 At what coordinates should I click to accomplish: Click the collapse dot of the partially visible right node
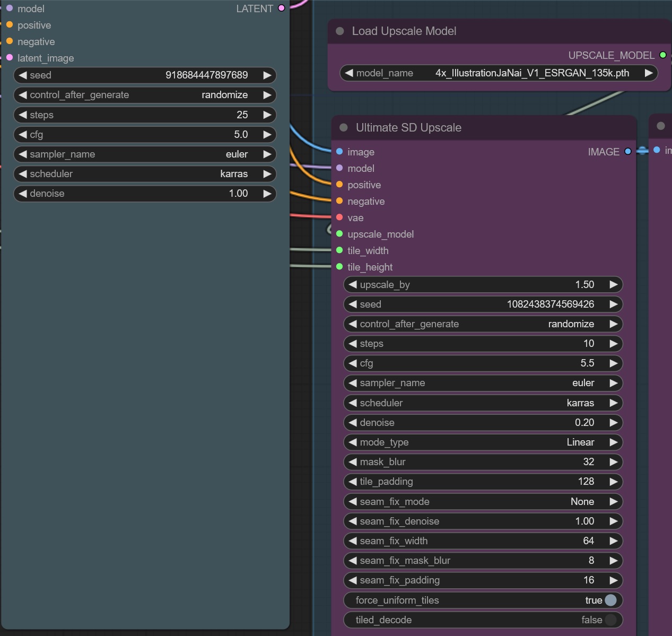pyautogui.click(x=661, y=126)
